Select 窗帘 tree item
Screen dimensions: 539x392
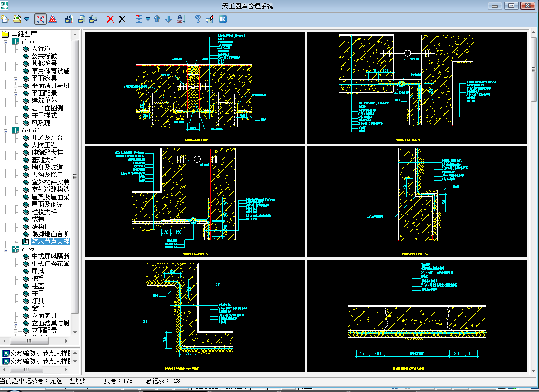click(38, 308)
